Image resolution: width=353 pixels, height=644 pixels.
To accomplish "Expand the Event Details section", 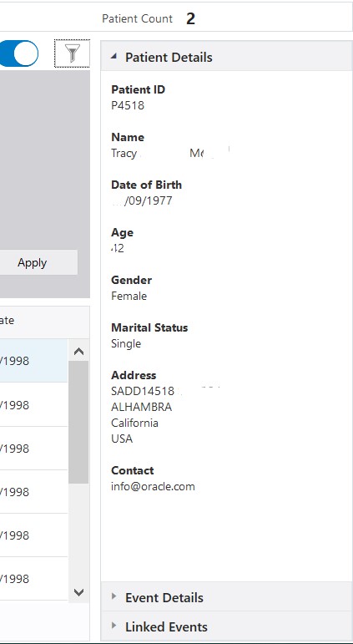I will (x=114, y=596).
